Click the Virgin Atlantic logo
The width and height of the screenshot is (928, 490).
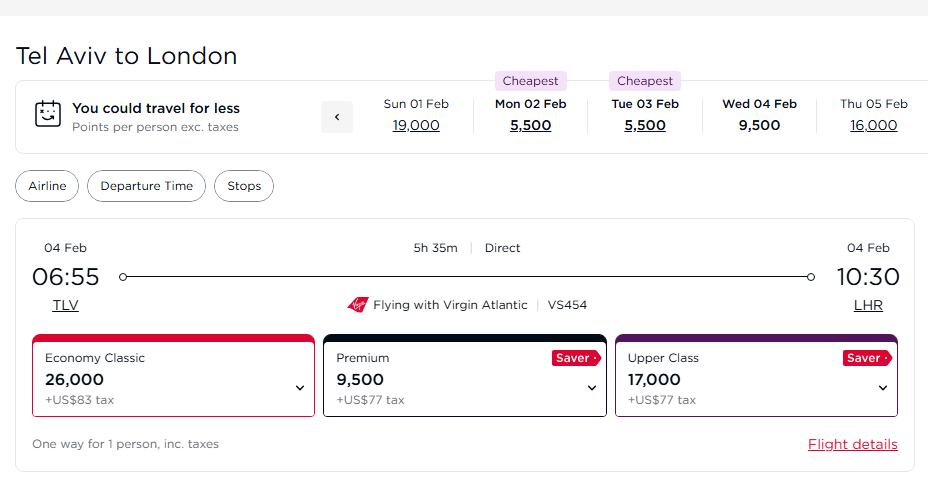tap(358, 305)
